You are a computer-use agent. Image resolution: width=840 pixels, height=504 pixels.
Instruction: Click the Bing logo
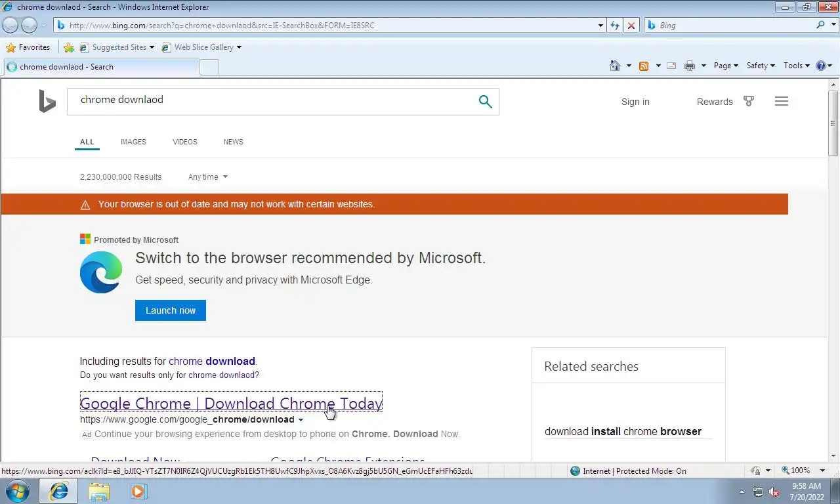coord(47,102)
